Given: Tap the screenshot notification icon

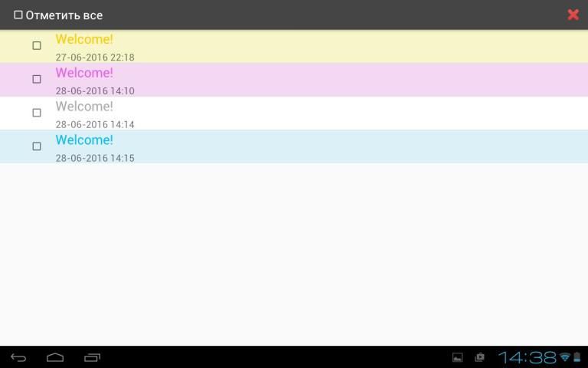Looking at the screenshot, I should click(x=479, y=357).
